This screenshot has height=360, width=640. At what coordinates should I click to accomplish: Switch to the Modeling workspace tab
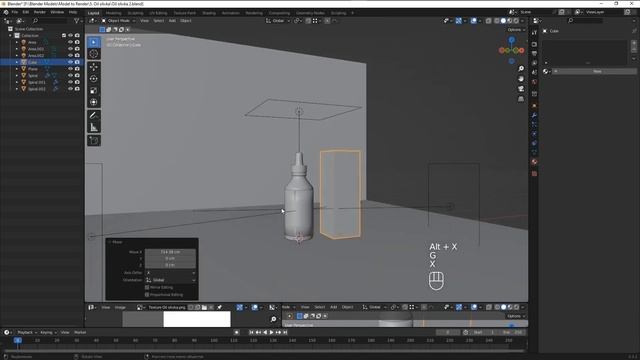(x=113, y=13)
